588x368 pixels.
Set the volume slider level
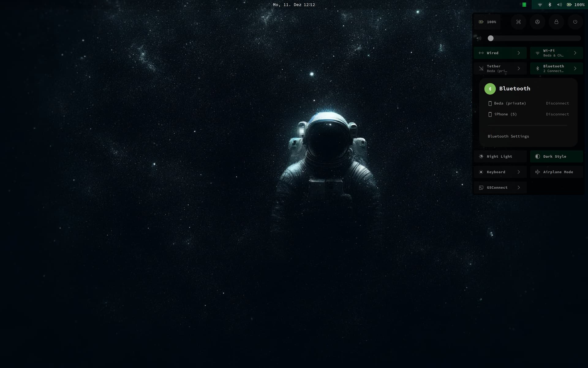click(534, 38)
